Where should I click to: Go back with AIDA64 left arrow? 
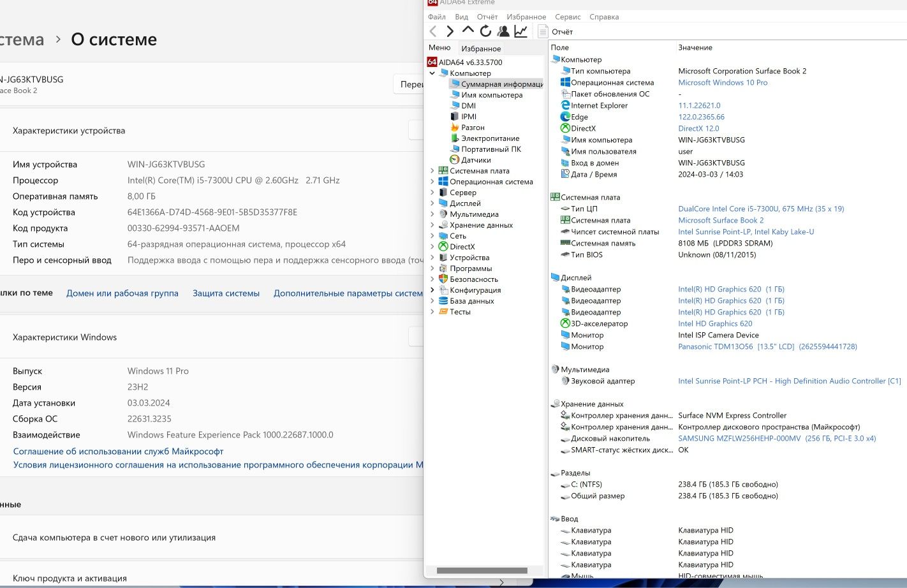(x=434, y=31)
